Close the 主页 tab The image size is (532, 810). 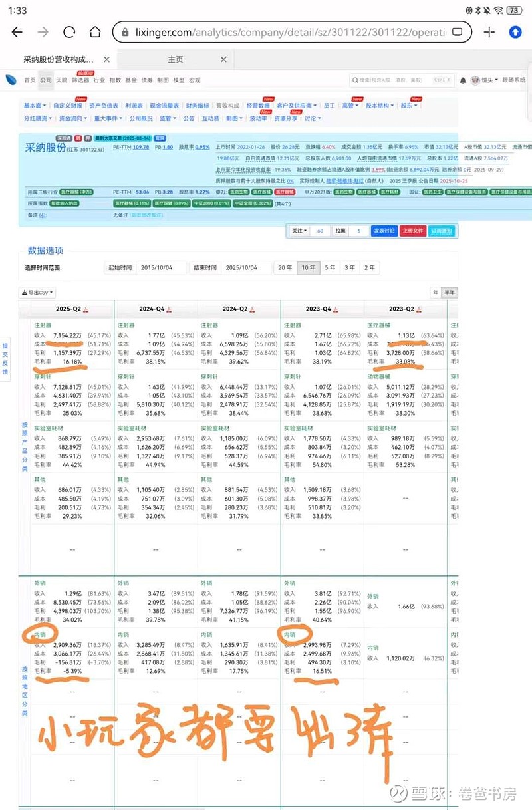(x=223, y=59)
